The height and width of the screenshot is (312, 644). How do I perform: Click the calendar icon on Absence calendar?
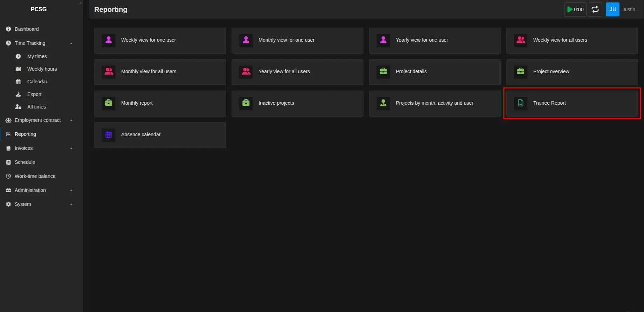(x=109, y=135)
